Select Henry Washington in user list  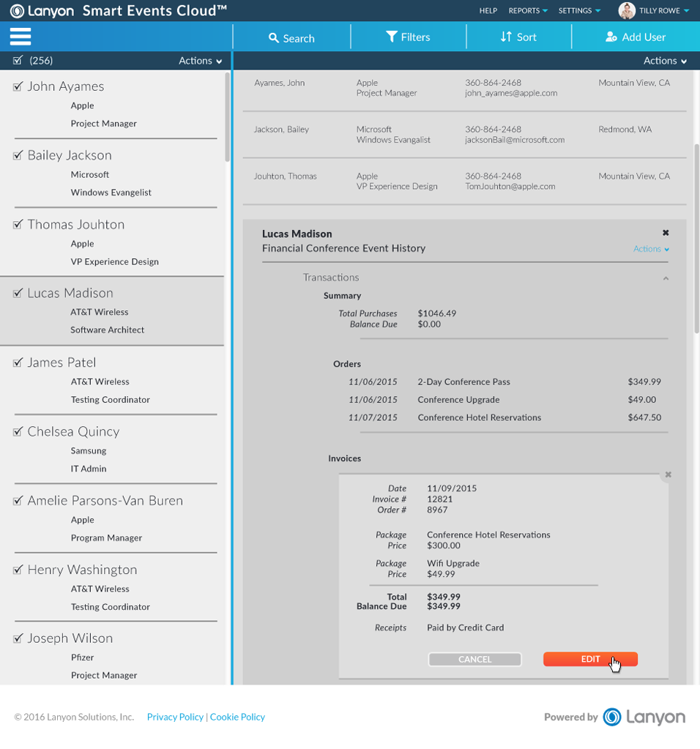tap(112, 587)
